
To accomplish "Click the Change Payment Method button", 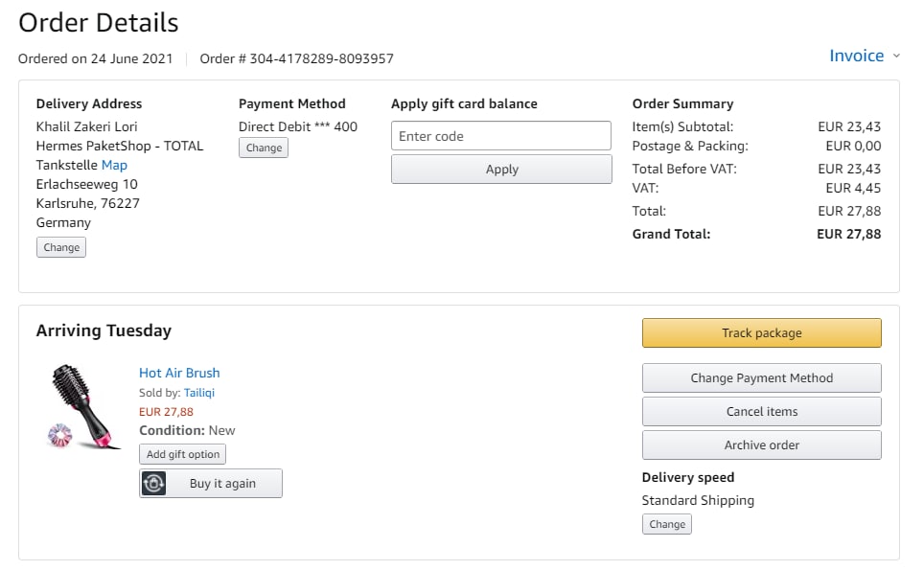I will point(761,377).
